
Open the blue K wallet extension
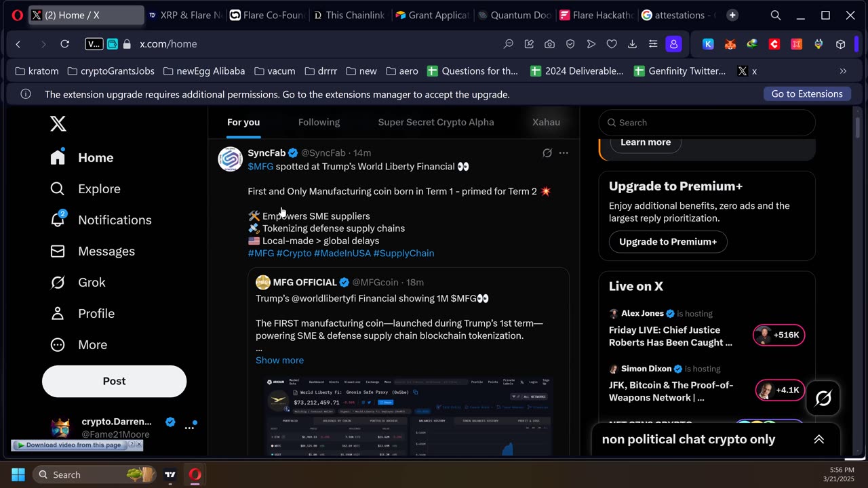click(x=708, y=44)
